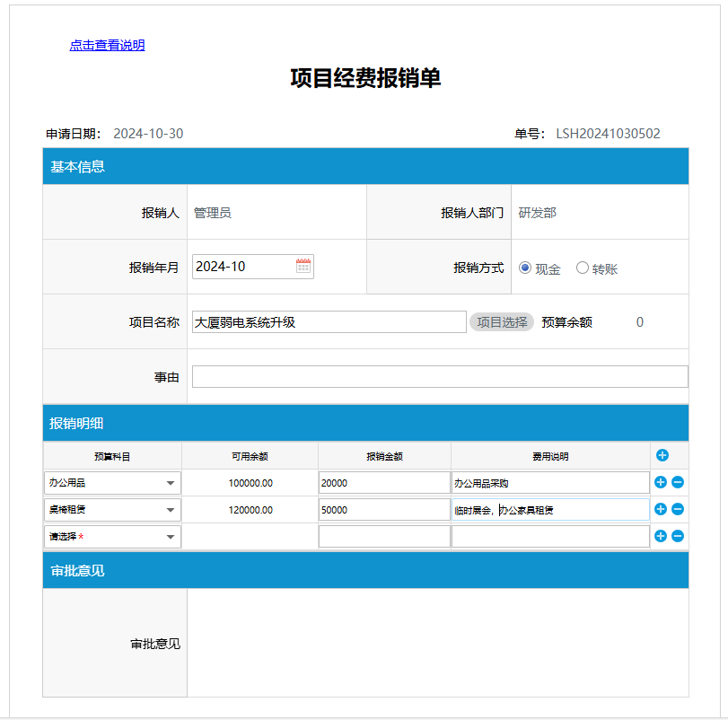Add a row after 桌椅租赁 row
Image resolution: width=728 pixels, height=720 pixels.
(x=661, y=510)
